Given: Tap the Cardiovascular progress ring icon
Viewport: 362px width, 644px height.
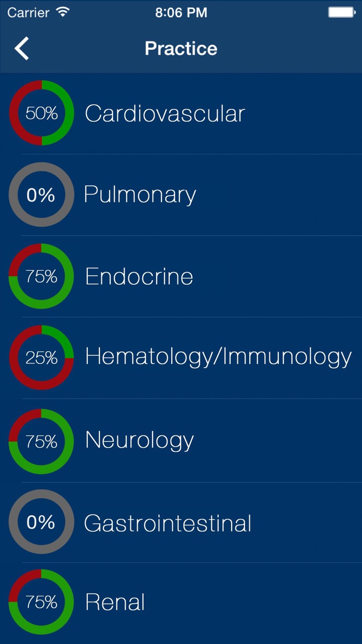Looking at the screenshot, I should (41, 112).
